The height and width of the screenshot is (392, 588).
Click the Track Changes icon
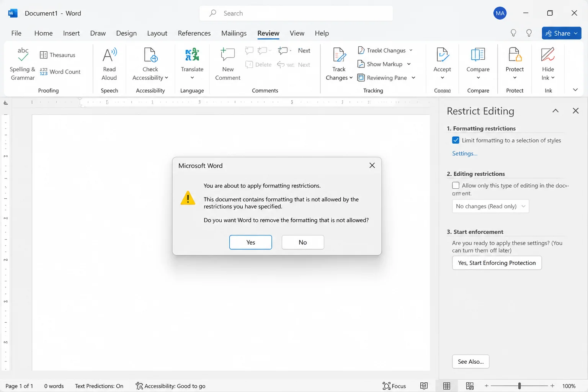pos(339,55)
